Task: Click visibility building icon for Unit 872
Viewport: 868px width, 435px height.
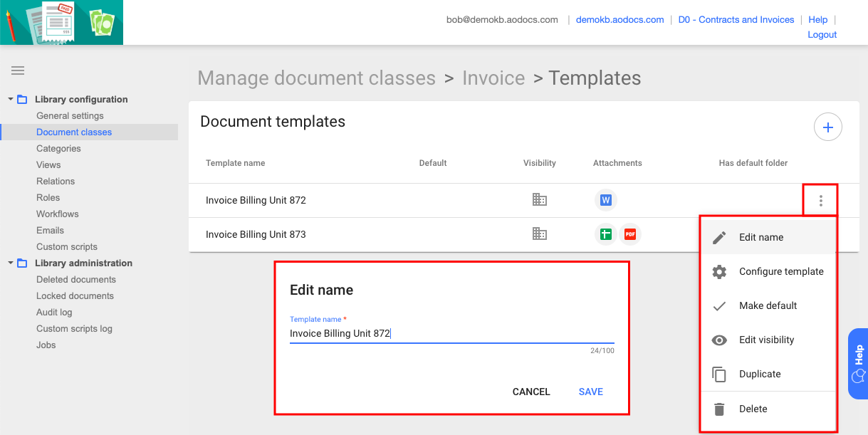Action: tap(540, 200)
